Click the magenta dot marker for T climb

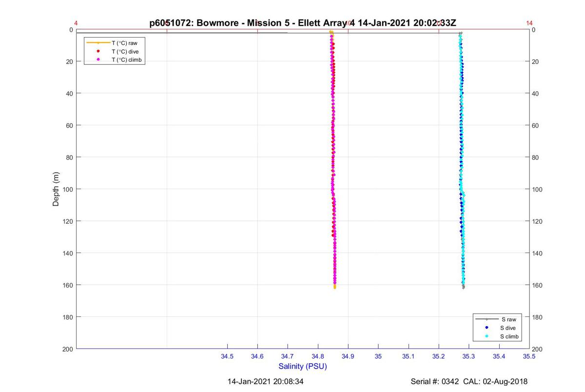point(98,59)
